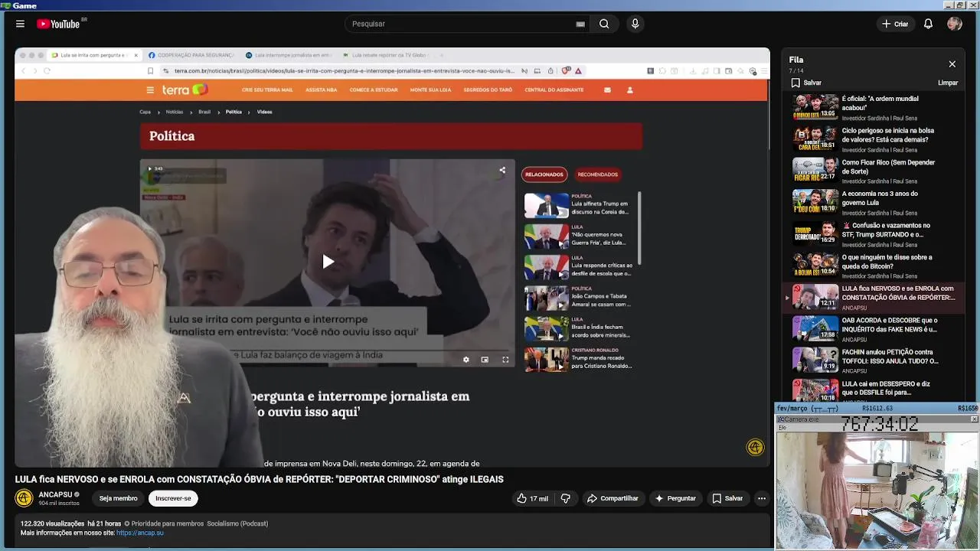This screenshot has width=980, height=551.
Task: Toggle Terra video picture-in-picture icon
Action: point(485,359)
